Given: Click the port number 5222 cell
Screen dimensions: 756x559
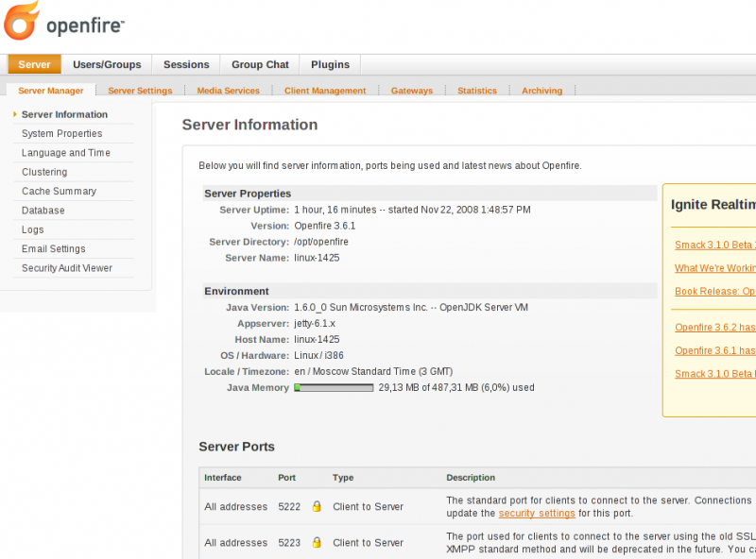Looking at the screenshot, I should (289, 506).
